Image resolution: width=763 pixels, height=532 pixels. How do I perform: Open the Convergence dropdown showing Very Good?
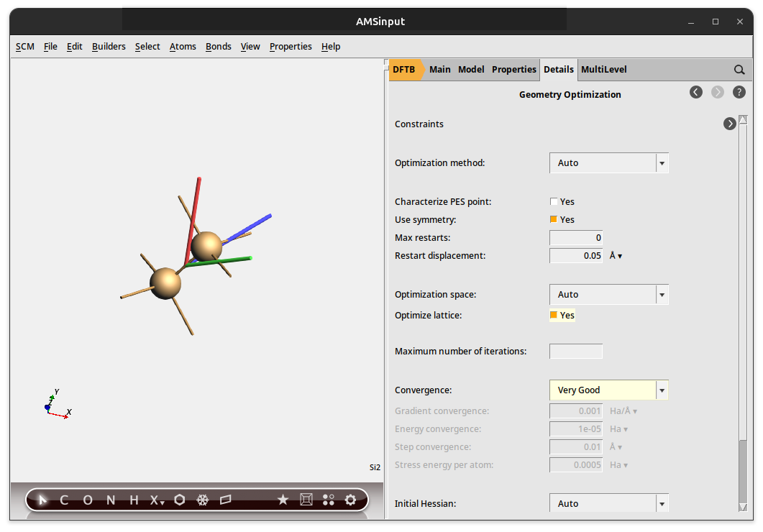click(x=661, y=390)
